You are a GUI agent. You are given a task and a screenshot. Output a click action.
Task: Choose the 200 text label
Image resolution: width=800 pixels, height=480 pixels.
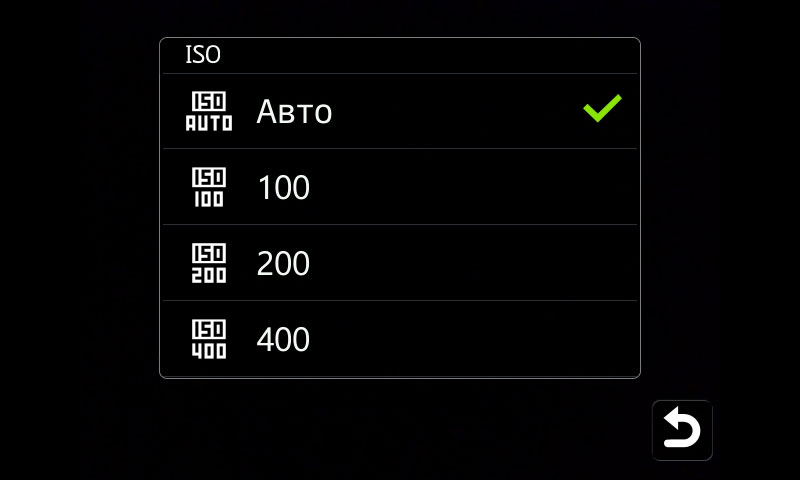tap(283, 264)
